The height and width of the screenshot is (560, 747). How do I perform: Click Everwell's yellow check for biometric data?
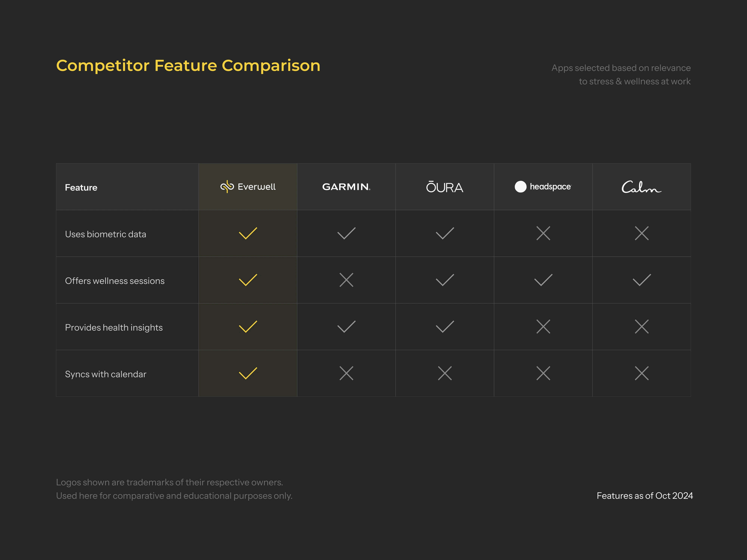[x=248, y=233]
